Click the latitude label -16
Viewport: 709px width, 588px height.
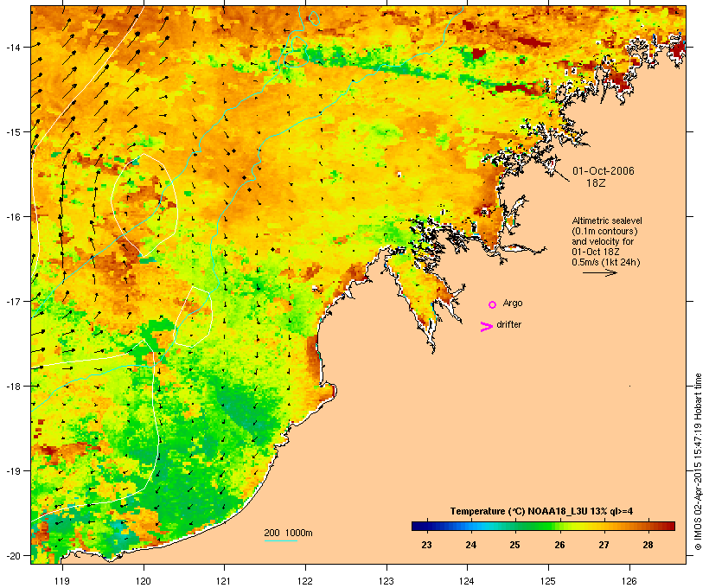pos(12,217)
